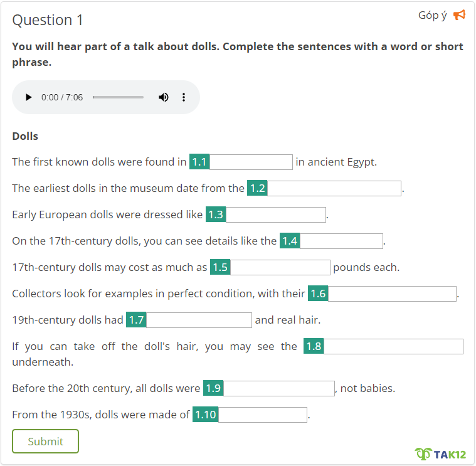This screenshot has height=466, width=476.
Task: Select field 1.7 before 'and real hair'
Action: [199, 320]
